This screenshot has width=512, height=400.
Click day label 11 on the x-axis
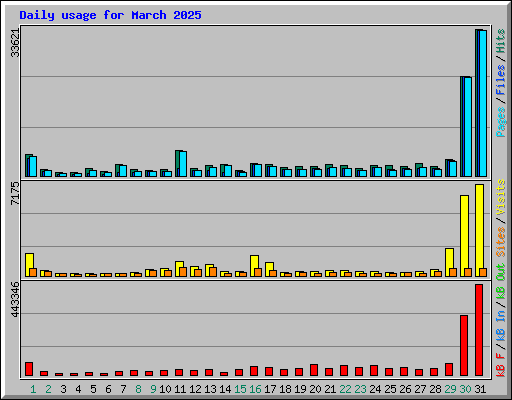180,389
